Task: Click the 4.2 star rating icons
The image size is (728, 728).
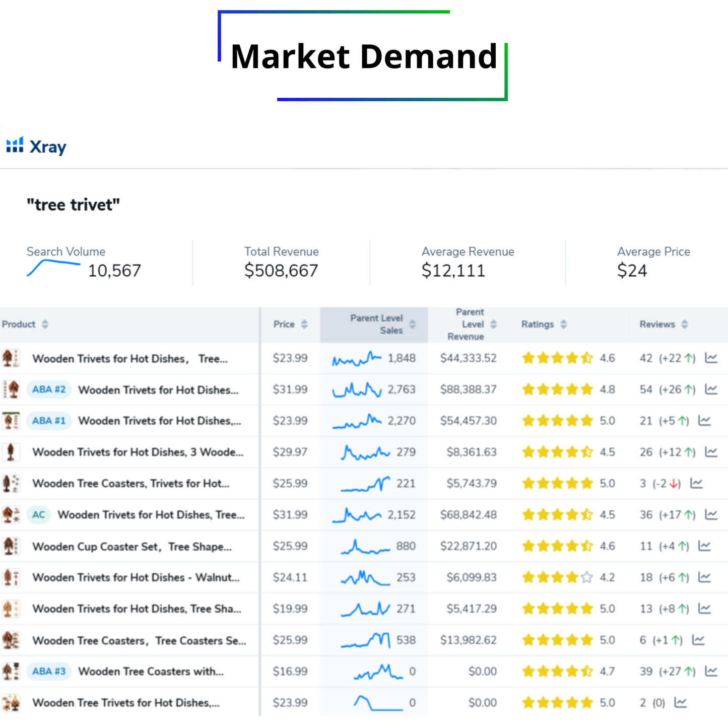Action: [x=557, y=577]
